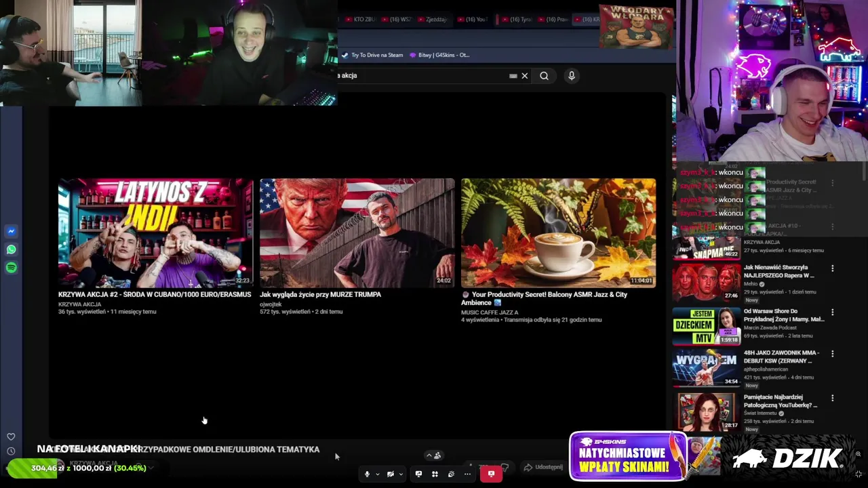Open the ojwojtek channel name
The height and width of the screenshot is (488, 868).
(271, 304)
